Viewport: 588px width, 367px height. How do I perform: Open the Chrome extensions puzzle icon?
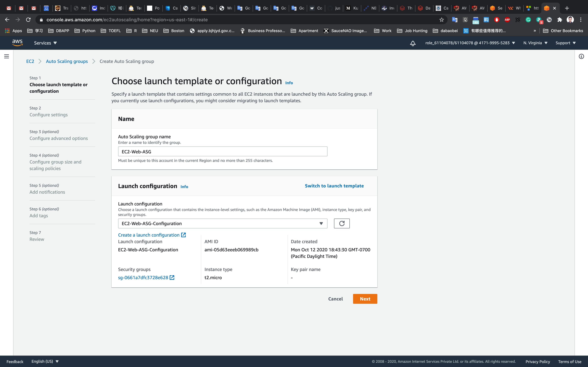[x=560, y=20]
